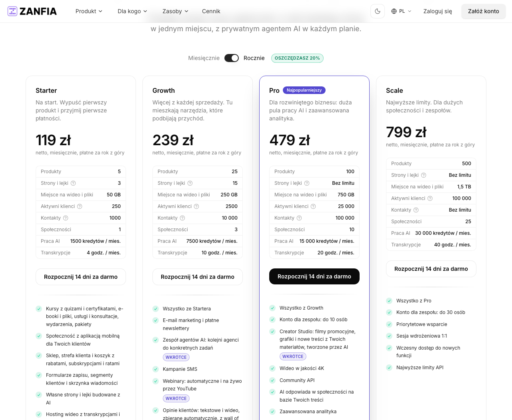Expand the Dla kogo dropdown
Image resolution: width=512 pixels, height=420 pixels.
pos(132,11)
